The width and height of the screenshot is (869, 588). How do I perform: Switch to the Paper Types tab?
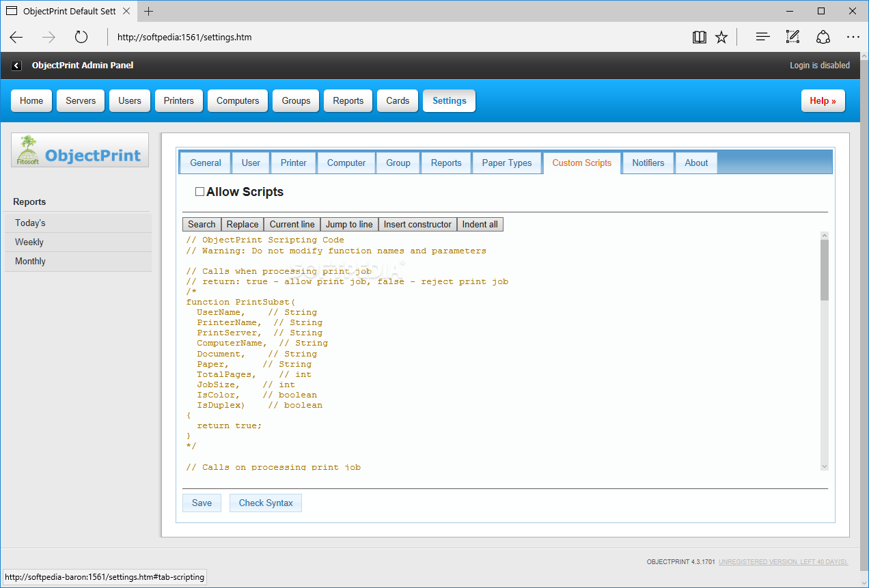[x=507, y=163]
